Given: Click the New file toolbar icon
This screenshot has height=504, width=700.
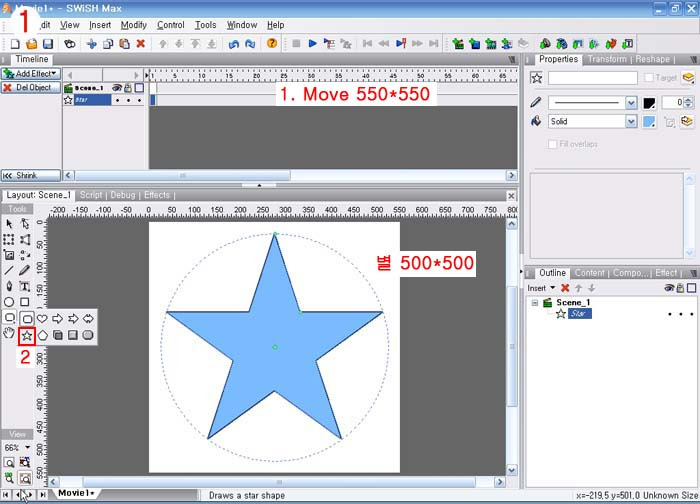Looking at the screenshot, I should [15, 44].
